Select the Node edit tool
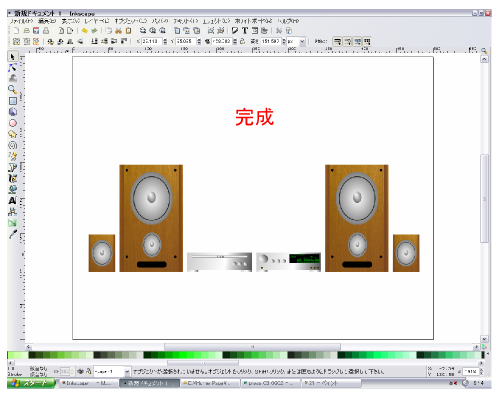 pos(13,68)
